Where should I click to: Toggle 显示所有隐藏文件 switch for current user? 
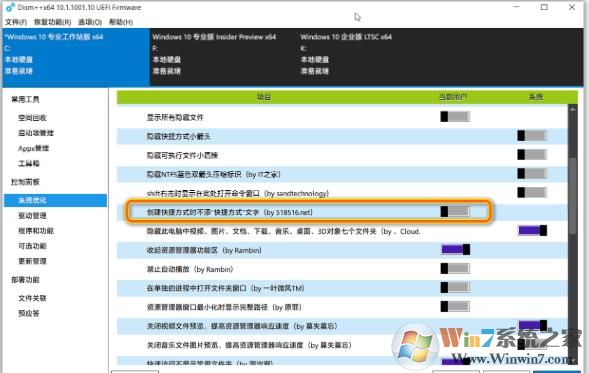click(x=455, y=116)
